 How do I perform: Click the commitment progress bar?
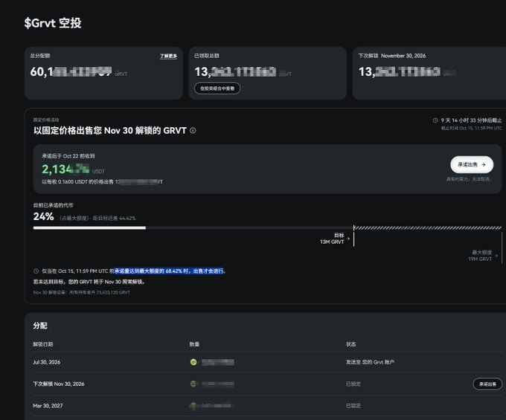coord(267,228)
